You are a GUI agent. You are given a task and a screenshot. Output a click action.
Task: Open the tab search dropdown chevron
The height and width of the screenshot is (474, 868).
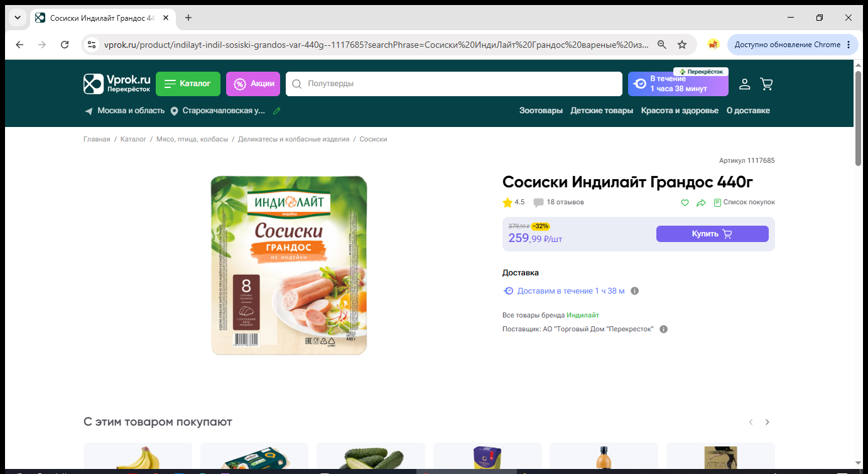[18, 18]
